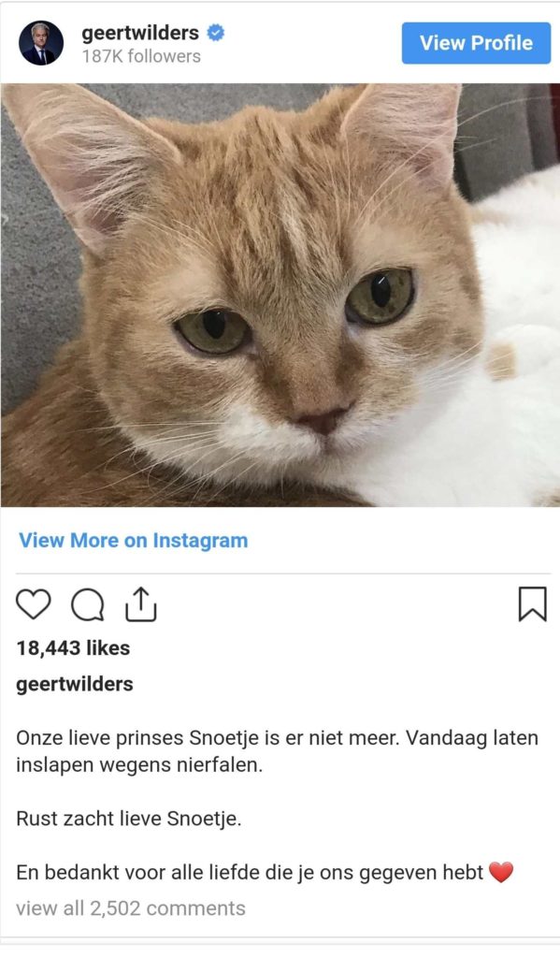Click the 187K followers text
The image size is (560, 958).
pos(141,56)
